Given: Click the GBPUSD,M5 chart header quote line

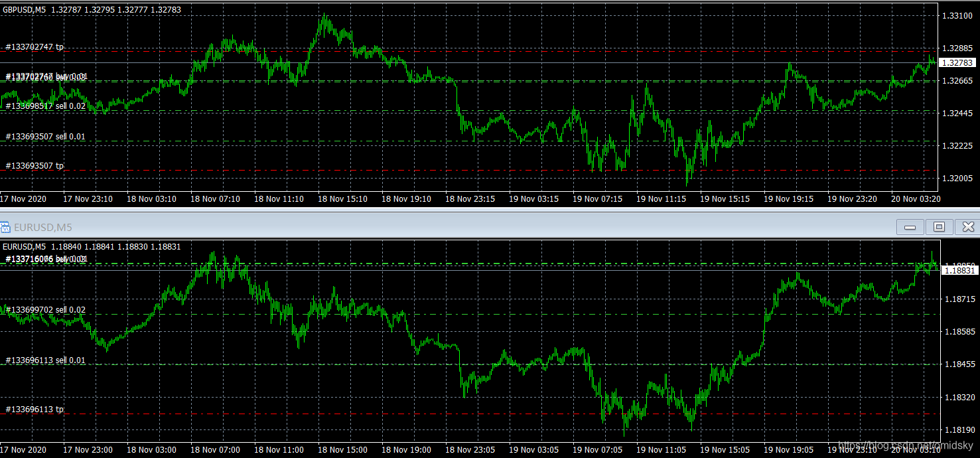Looking at the screenshot, I should click(x=92, y=10).
